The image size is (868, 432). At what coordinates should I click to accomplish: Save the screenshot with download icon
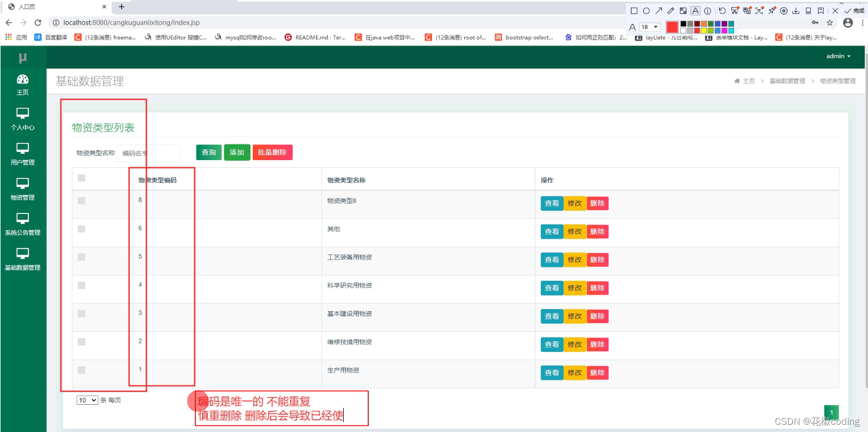(796, 11)
